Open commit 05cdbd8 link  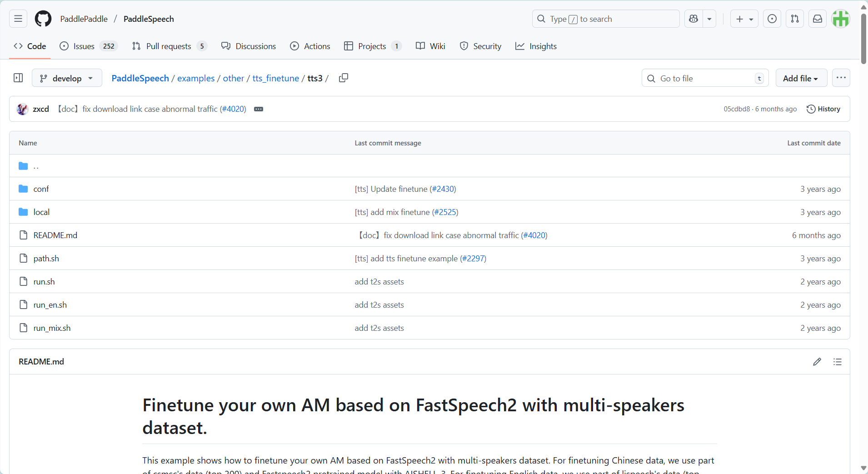coord(737,109)
